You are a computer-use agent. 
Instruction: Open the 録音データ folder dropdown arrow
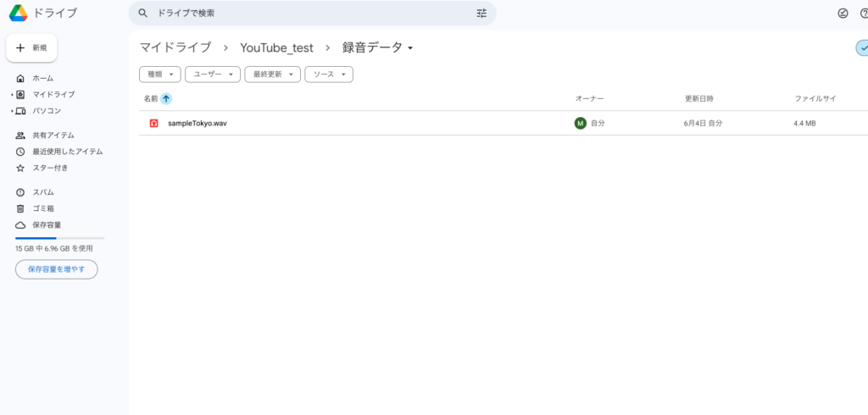(x=410, y=48)
